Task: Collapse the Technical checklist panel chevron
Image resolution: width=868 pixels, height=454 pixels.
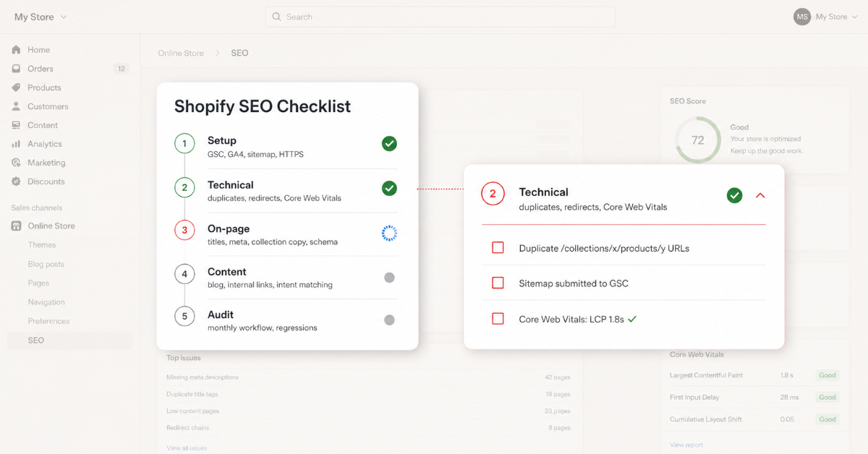Action: point(759,195)
